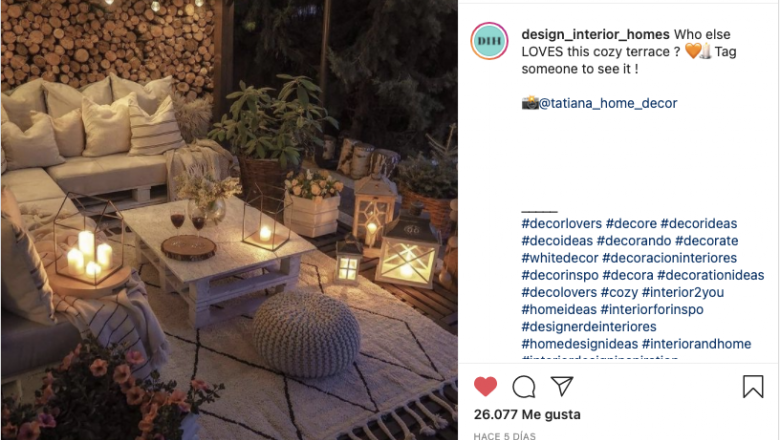Open design_interior_homes username link
The image size is (780, 440).
(x=595, y=34)
